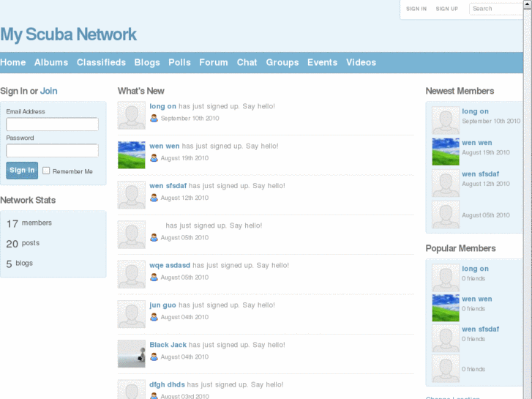The height and width of the screenshot is (399, 532).
Task: Click the Search box at top right
Action: pyautogui.click(x=496, y=9)
